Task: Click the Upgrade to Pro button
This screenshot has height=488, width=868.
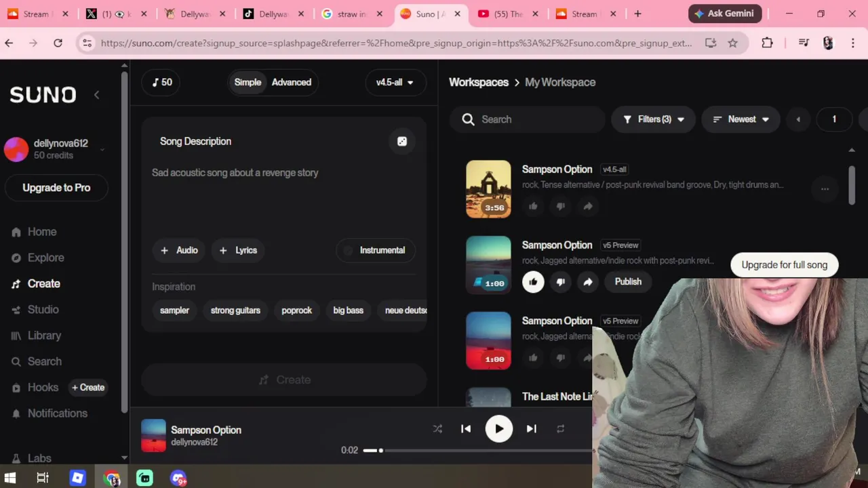Action: pos(56,188)
